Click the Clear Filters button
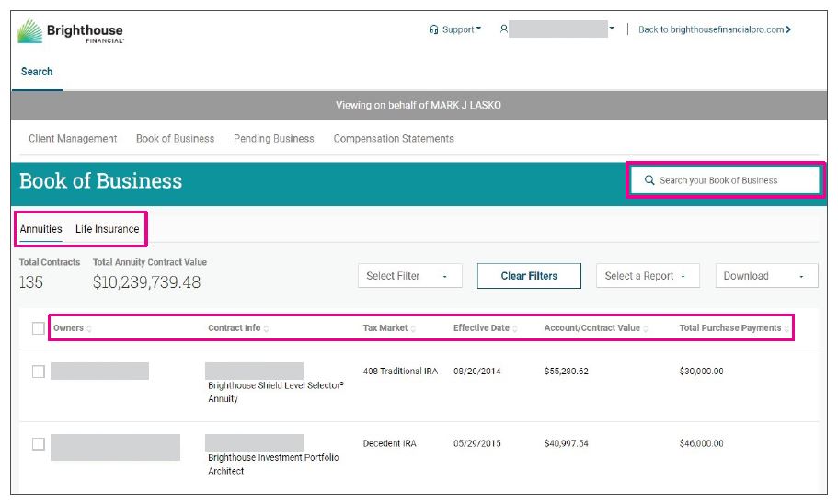 (x=529, y=276)
